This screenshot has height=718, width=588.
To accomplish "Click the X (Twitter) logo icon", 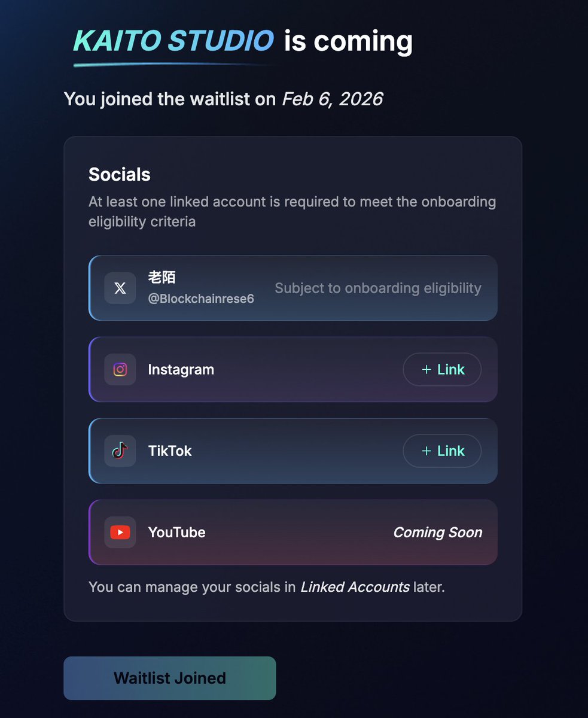I will click(120, 288).
